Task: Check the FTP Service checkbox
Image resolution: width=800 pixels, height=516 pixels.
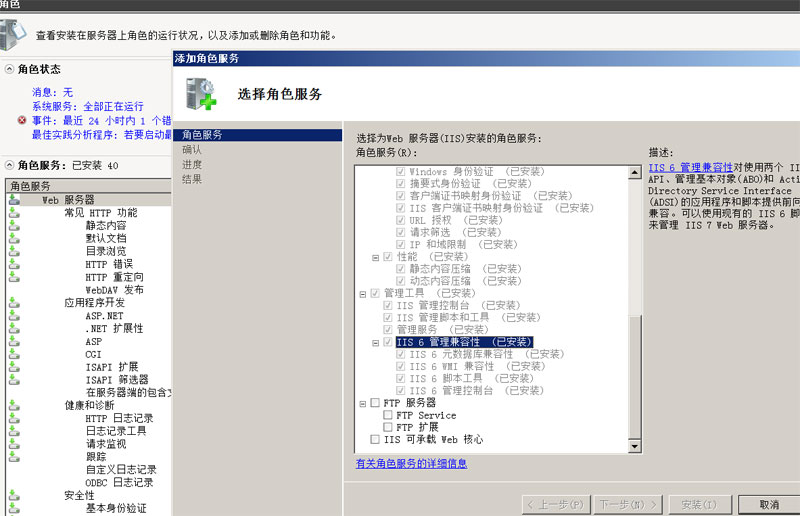Action: coord(388,415)
